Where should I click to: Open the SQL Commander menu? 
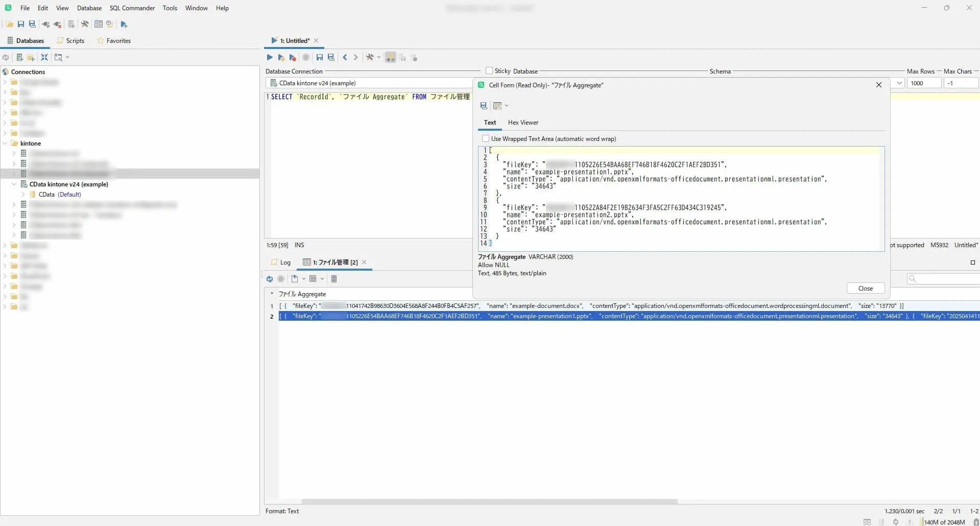click(132, 8)
